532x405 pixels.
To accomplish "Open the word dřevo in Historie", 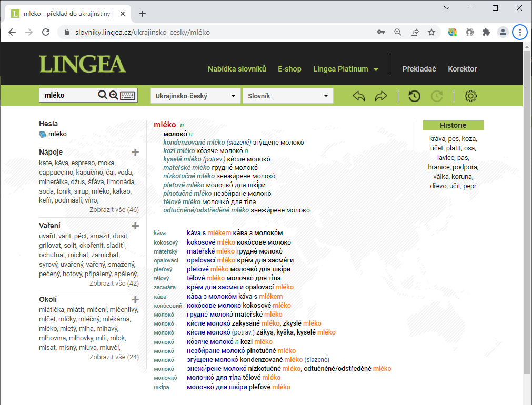I will 438,186.
